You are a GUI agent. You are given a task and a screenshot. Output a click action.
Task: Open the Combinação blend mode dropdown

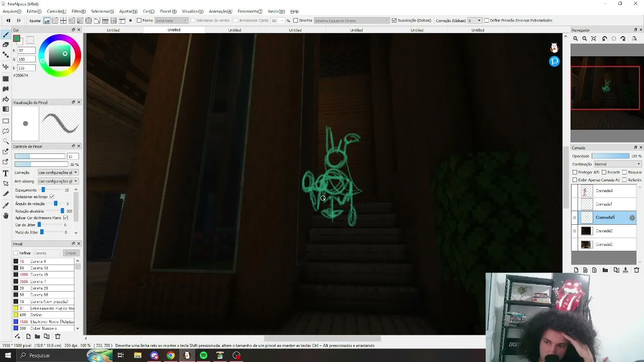617,164
